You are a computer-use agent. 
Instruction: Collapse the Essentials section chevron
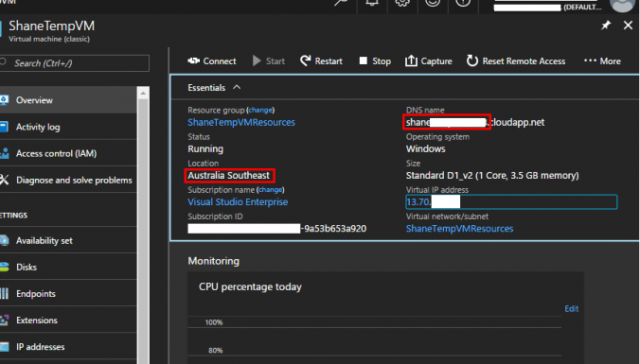(237, 87)
